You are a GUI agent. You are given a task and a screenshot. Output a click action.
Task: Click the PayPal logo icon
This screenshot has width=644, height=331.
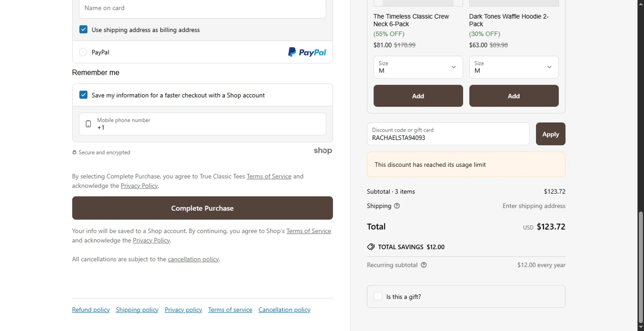(307, 52)
